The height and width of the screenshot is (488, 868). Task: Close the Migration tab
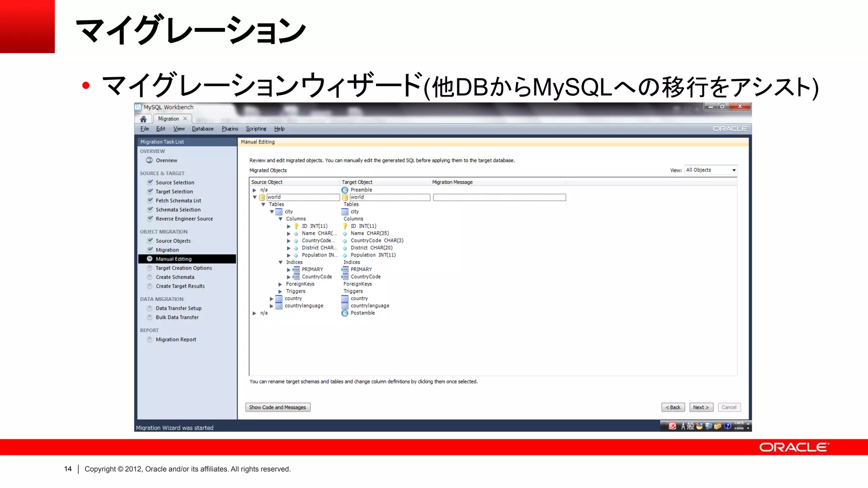185,119
